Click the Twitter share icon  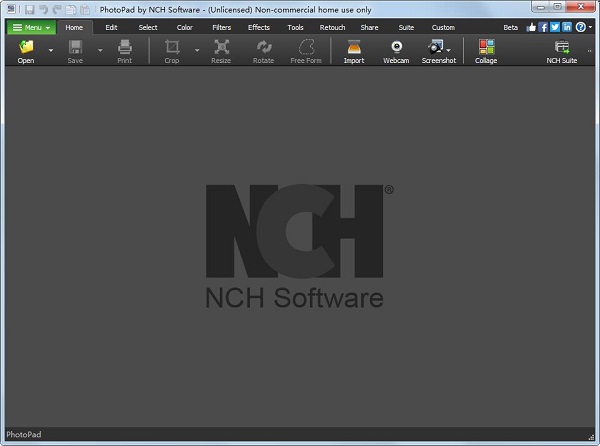pyautogui.click(x=555, y=27)
